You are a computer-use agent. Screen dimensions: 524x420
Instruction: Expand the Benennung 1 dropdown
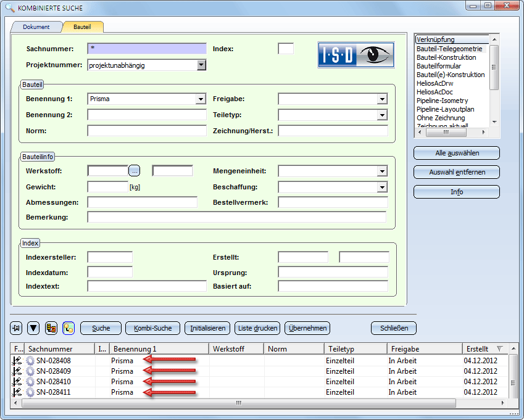pyautogui.click(x=201, y=99)
